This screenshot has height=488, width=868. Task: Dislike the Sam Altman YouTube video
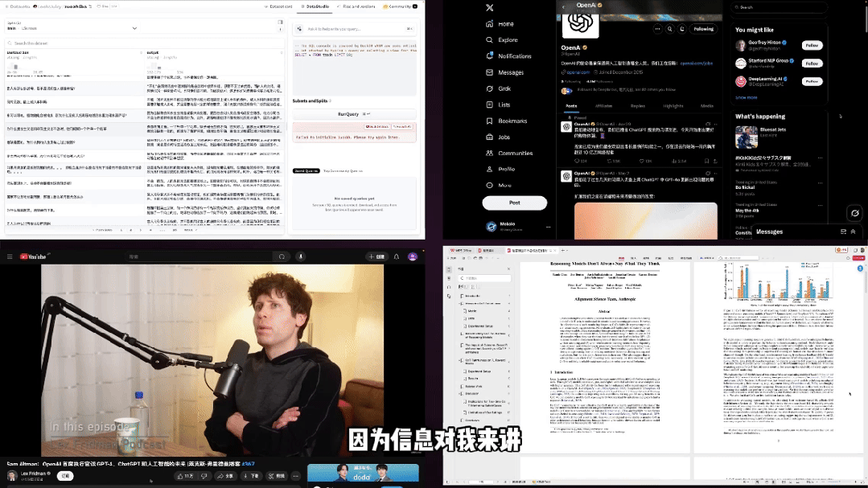(x=204, y=476)
